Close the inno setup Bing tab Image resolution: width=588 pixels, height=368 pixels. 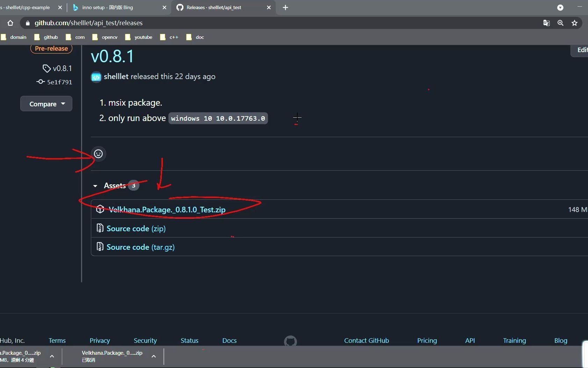point(165,7)
